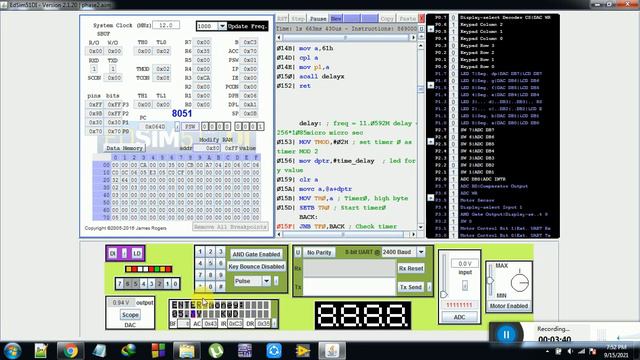Screen dimensions: 640x360
Task: Open the DAC Scope
Action: pos(130,315)
